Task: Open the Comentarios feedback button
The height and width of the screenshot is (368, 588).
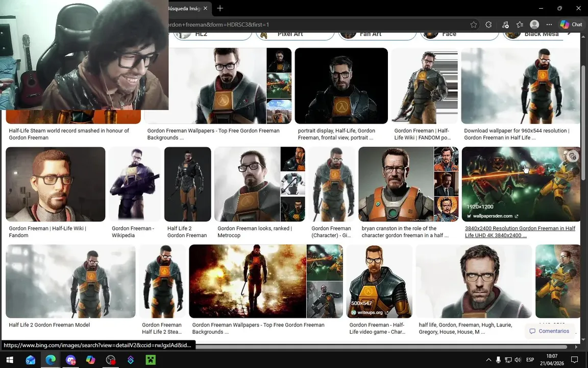Action: coord(549,331)
